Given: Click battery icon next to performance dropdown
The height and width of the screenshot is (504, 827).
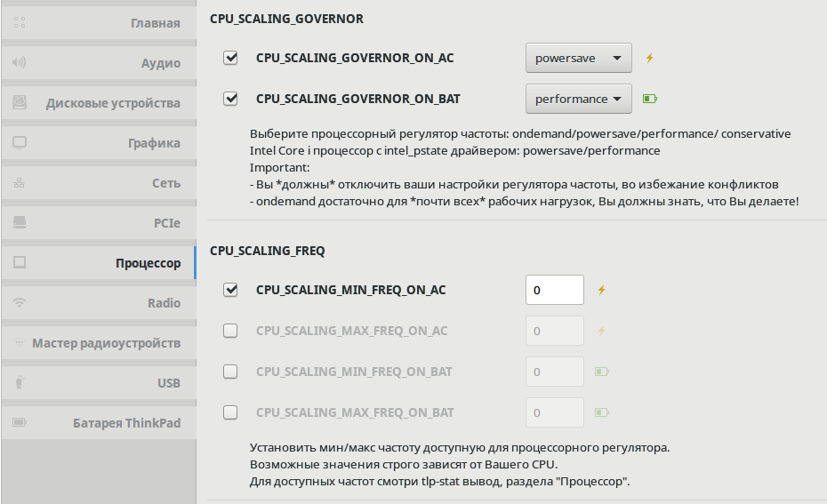Looking at the screenshot, I should pos(650,99).
